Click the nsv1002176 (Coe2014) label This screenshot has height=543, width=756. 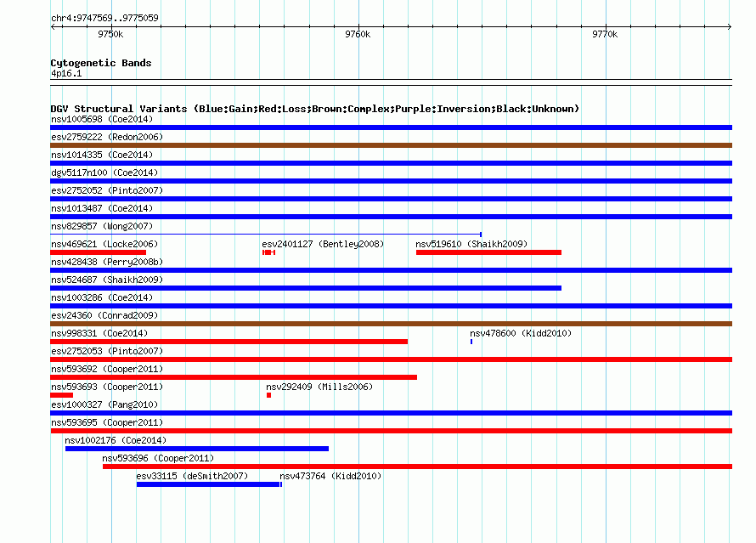click(116, 440)
